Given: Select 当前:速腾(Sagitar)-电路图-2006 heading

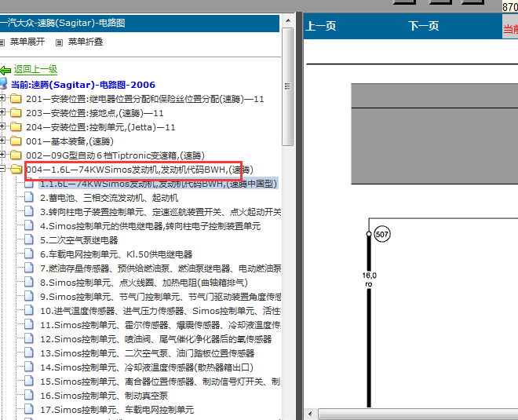Looking at the screenshot, I should [83, 85].
